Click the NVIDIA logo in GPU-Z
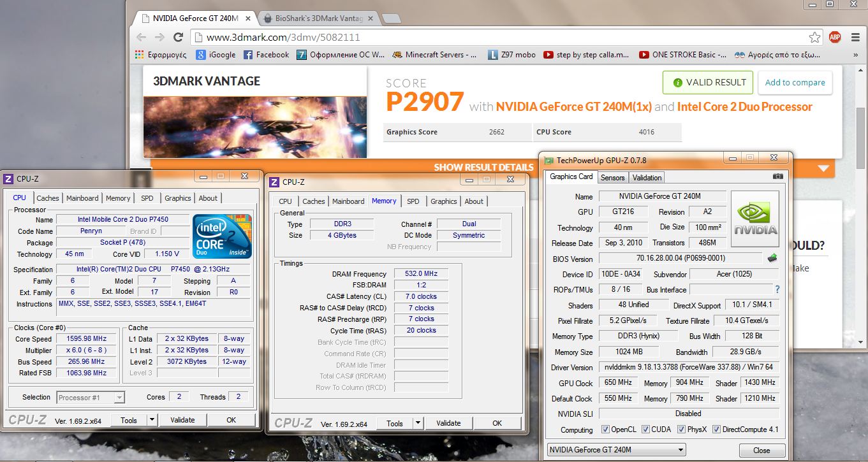The image size is (868, 462). [x=755, y=220]
